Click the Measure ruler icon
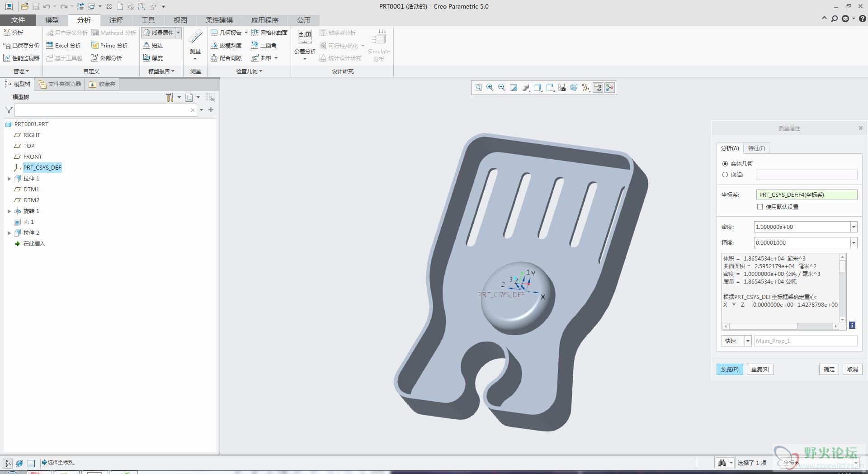Image resolution: width=868 pixels, height=474 pixels. pyautogui.click(x=195, y=37)
